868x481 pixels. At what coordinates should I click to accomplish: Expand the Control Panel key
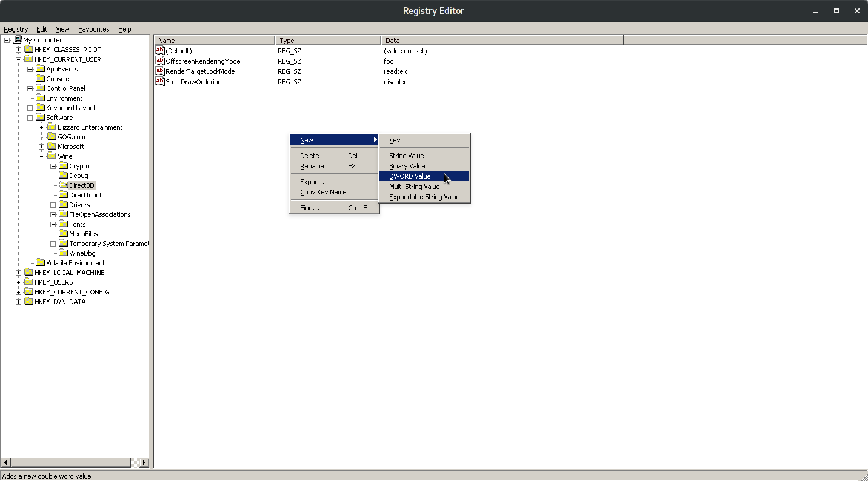[30, 88]
